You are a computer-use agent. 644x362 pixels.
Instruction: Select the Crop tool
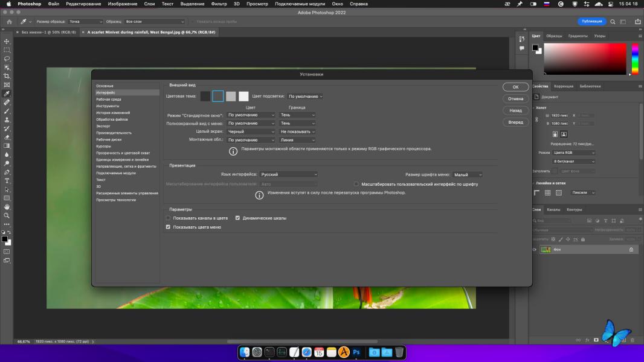click(x=7, y=76)
